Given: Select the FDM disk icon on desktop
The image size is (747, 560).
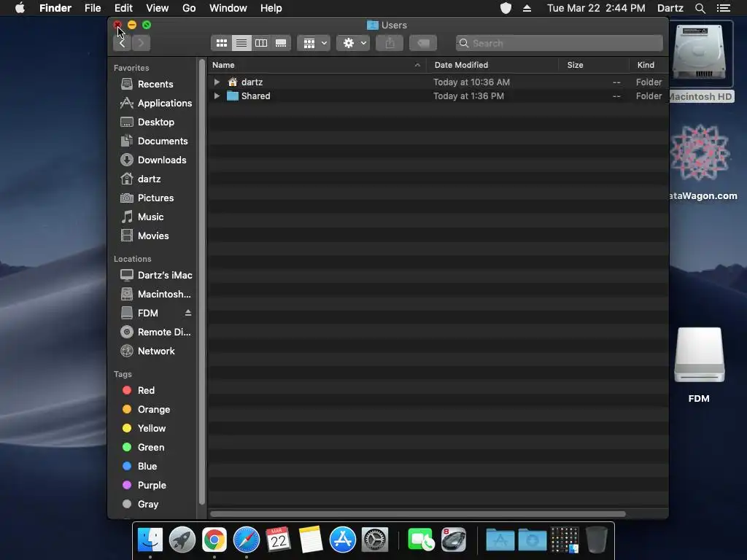Looking at the screenshot, I should [x=700, y=355].
